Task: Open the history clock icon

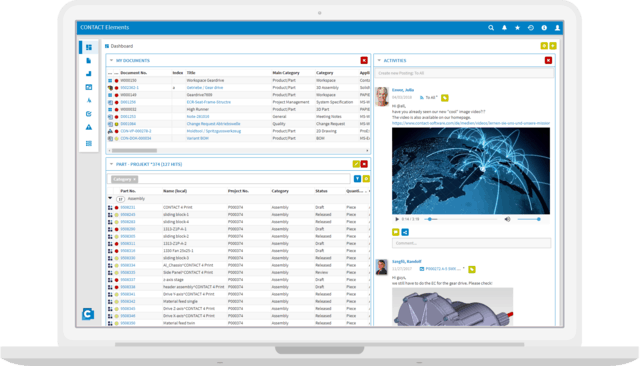Action: pyautogui.click(x=531, y=28)
